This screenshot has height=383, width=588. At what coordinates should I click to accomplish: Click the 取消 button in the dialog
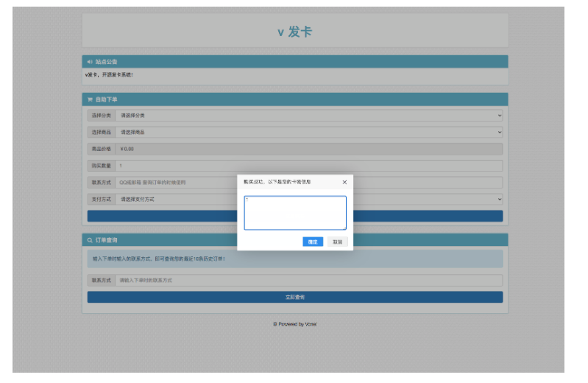pyautogui.click(x=336, y=242)
